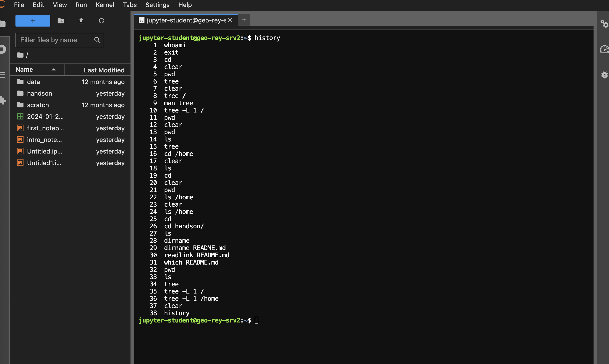Open the property inspector gears icon
This screenshot has height=364, width=609.
tap(604, 24)
